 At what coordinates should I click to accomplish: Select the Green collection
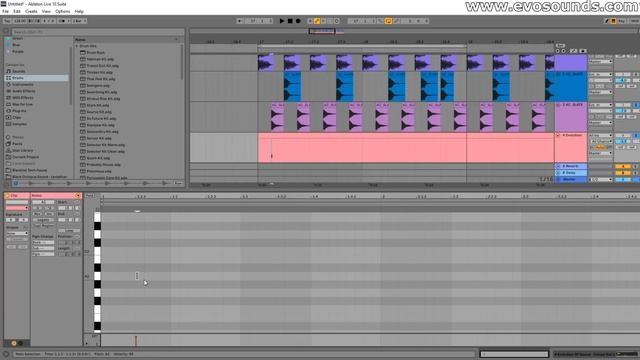(x=18, y=38)
